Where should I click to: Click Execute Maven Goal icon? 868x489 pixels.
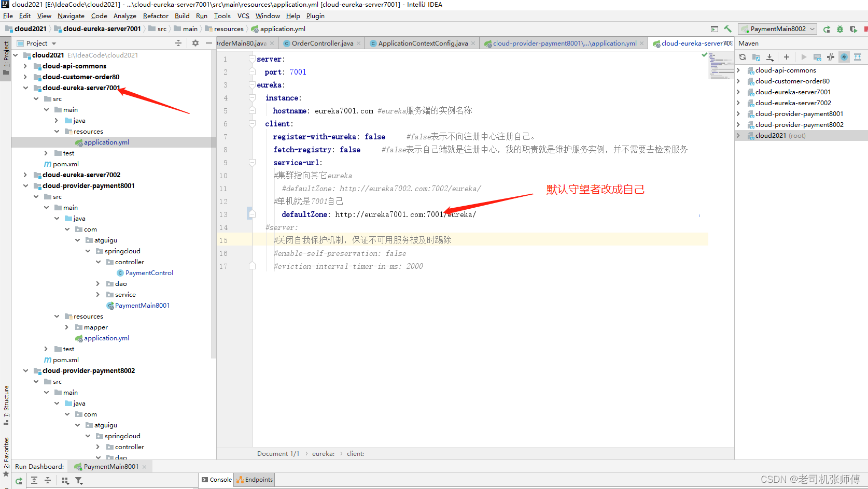817,57
